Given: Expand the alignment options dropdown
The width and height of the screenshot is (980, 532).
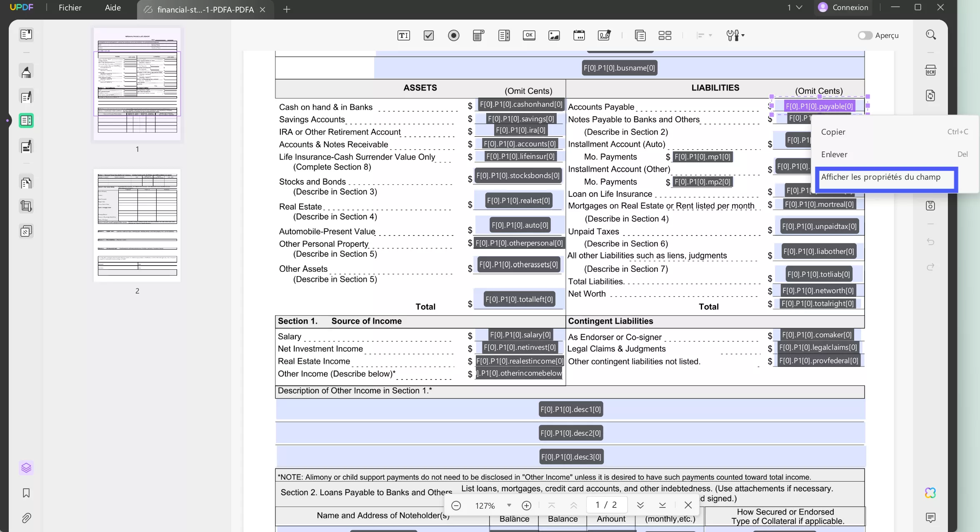Looking at the screenshot, I should click(x=704, y=35).
